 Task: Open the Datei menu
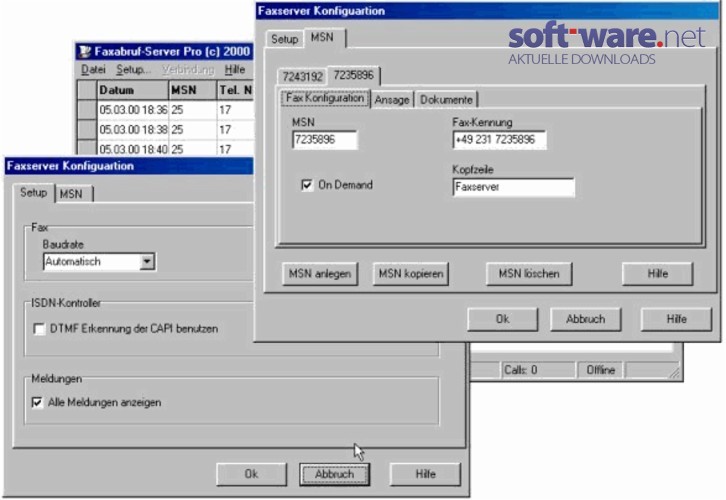93,70
